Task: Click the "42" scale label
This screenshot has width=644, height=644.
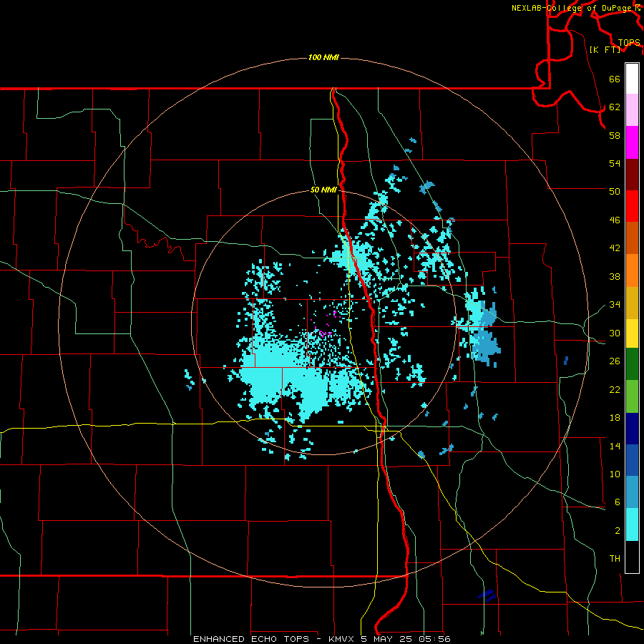Action: tap(615, 248)
